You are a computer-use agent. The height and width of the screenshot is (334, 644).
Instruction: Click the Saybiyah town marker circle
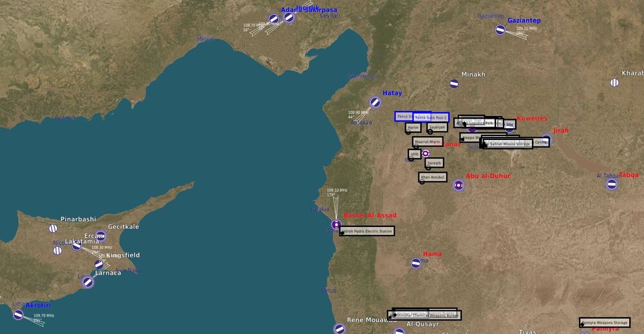click(430, 132)
